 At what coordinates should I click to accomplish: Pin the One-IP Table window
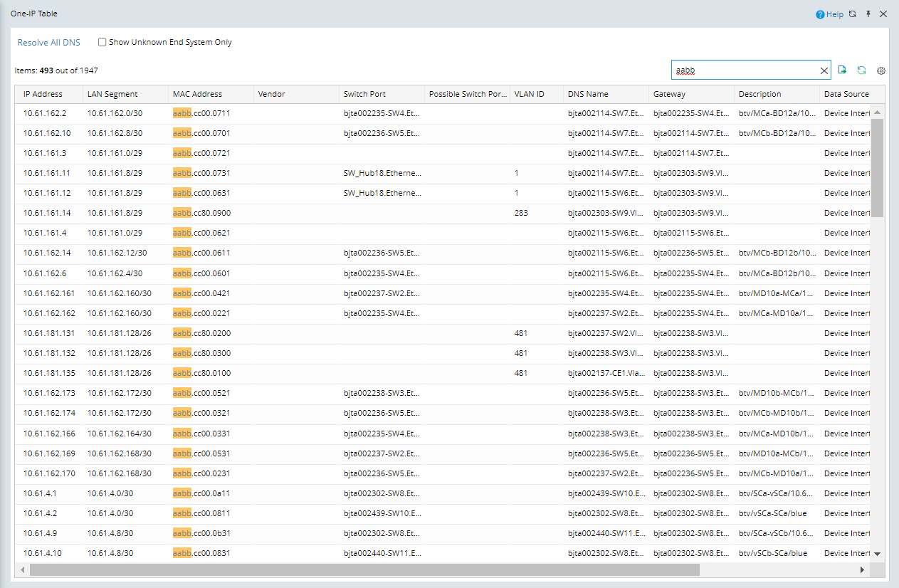868,14
